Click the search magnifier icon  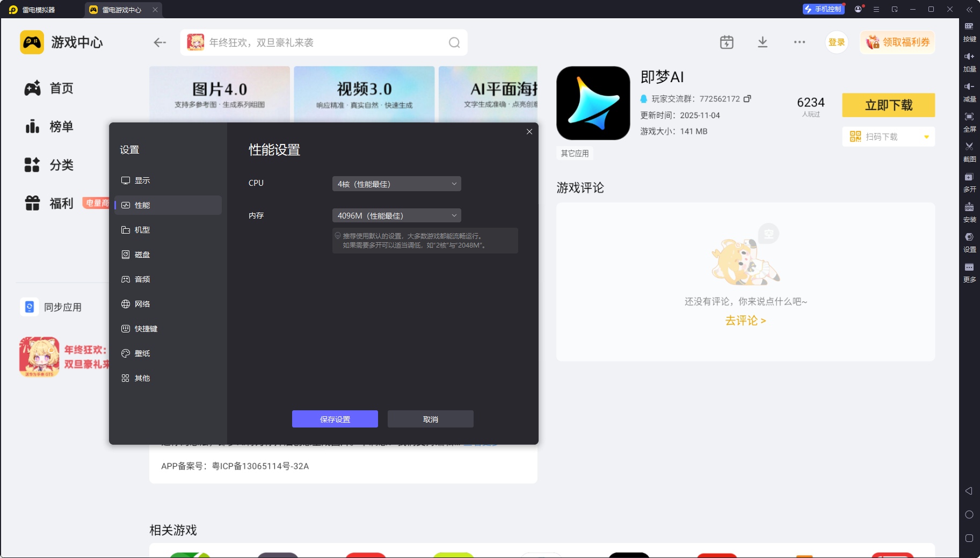point(454,42)
